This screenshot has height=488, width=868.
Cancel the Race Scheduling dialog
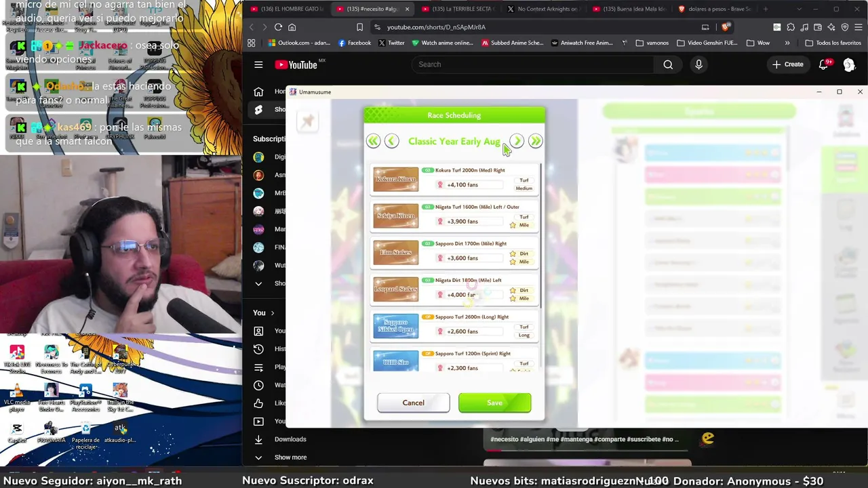tap(413, 403)
